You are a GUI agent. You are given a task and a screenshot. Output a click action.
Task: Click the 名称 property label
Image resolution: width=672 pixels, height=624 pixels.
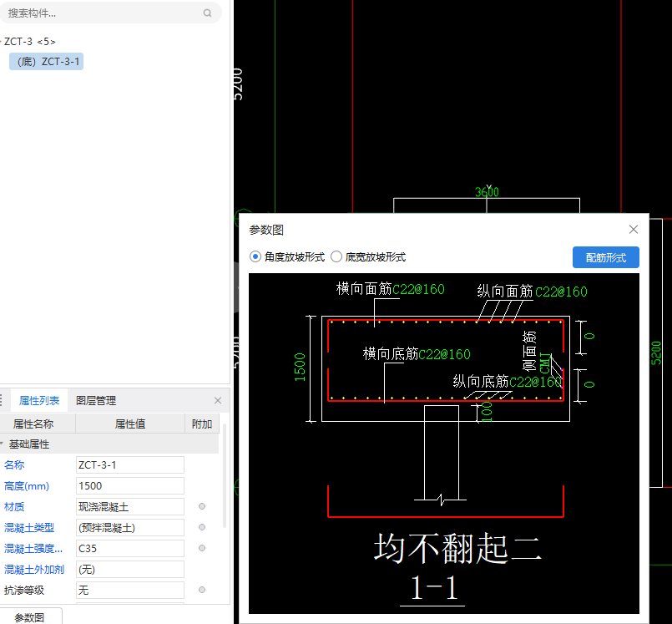14,465
